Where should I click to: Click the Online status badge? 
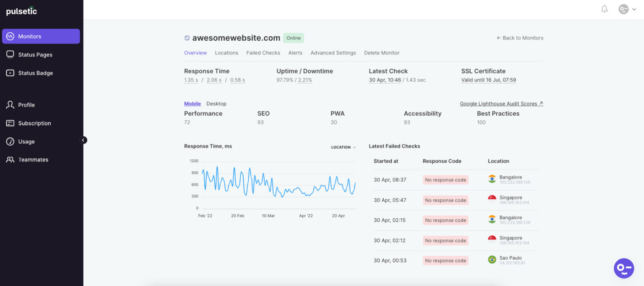tap(293, 38)
